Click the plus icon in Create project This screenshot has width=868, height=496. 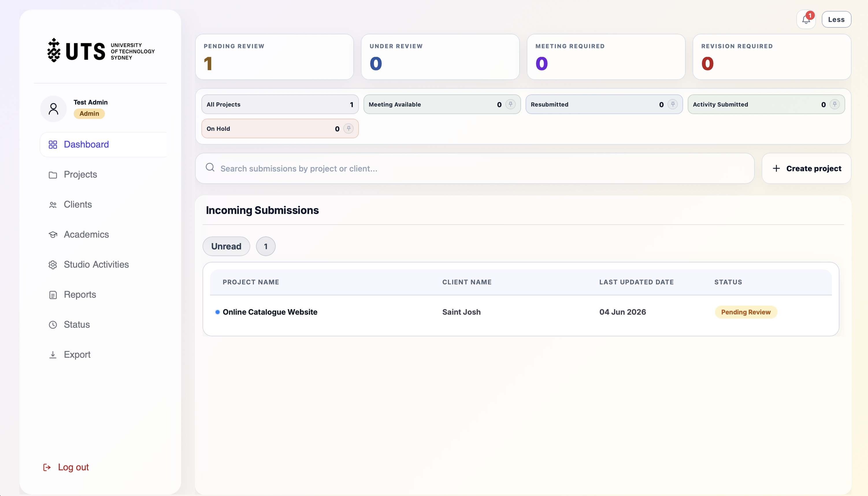point(776,168)
